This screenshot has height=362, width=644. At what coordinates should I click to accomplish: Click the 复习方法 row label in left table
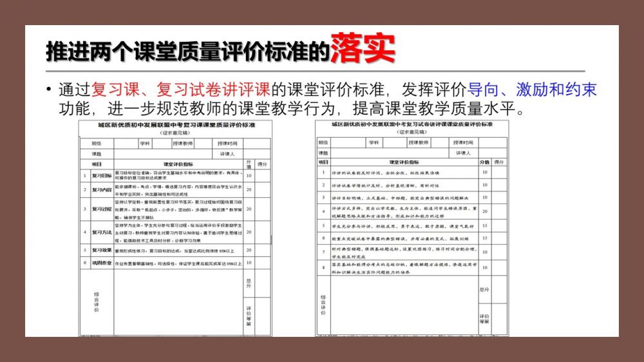(x=101, y=232)
